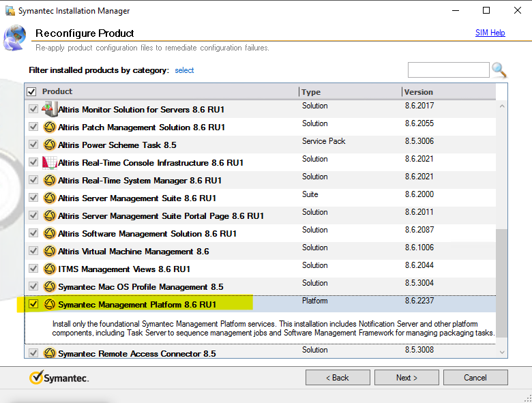Click the Back button

338,377
